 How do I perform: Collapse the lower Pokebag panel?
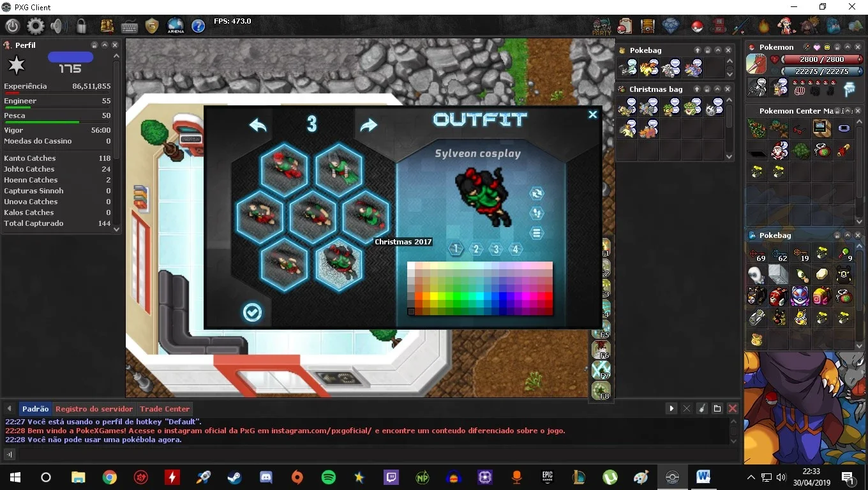coord(848,235)
